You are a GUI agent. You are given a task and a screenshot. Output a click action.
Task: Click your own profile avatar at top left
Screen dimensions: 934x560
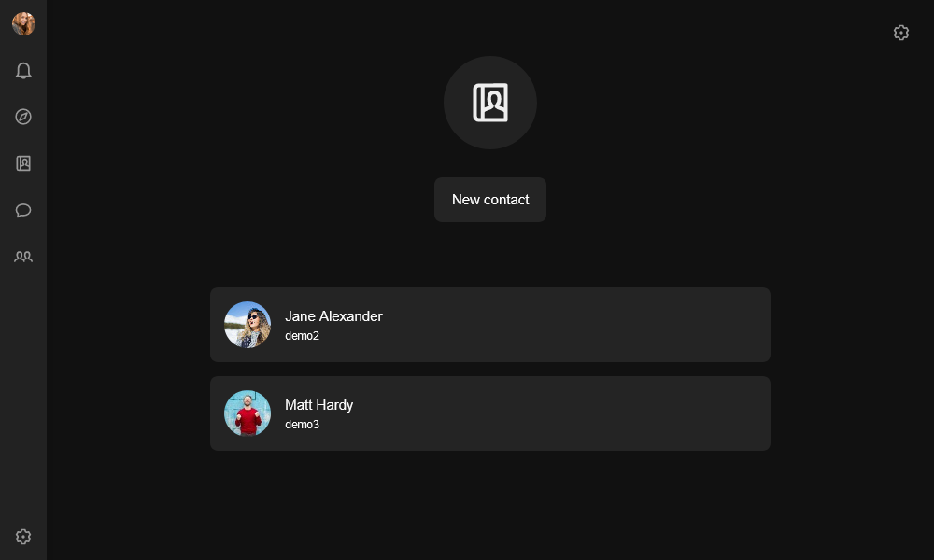pyautogui.click(x=23, y=24)
